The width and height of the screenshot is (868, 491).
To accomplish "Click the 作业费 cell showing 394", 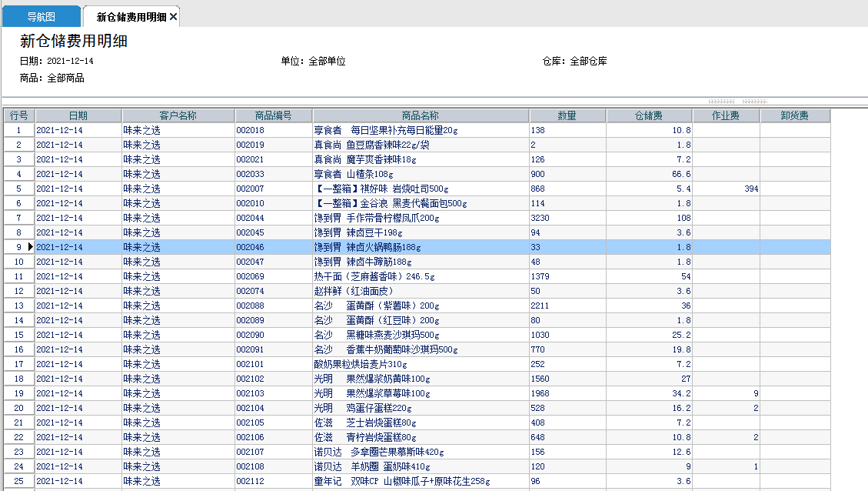I will pos(726,189).
